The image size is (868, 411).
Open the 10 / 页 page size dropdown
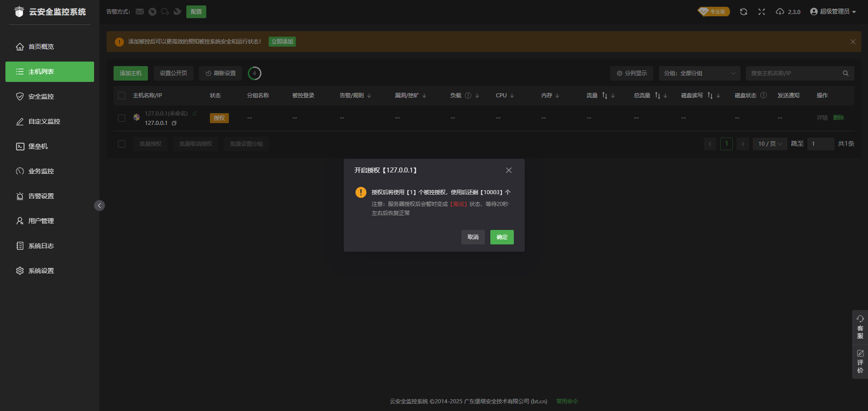769,143
